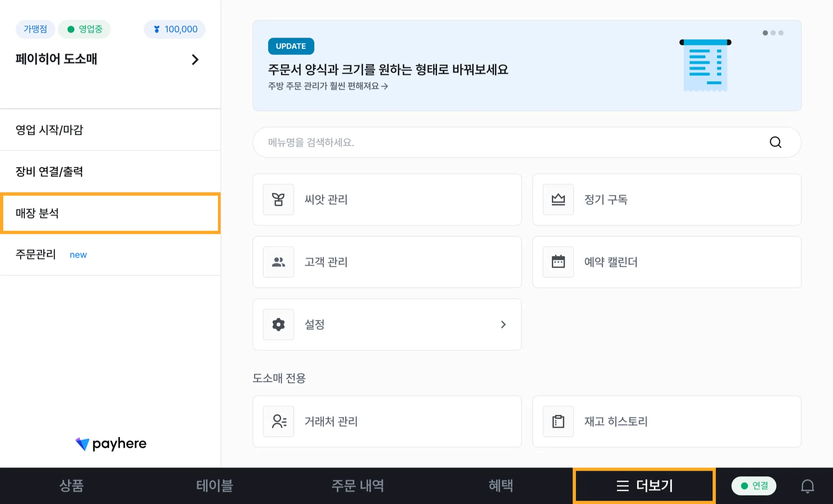Image resolution: width=833 pixels, height=504 pixels.
Task: Toggle the green 연결 connection status
Action: 754,486
